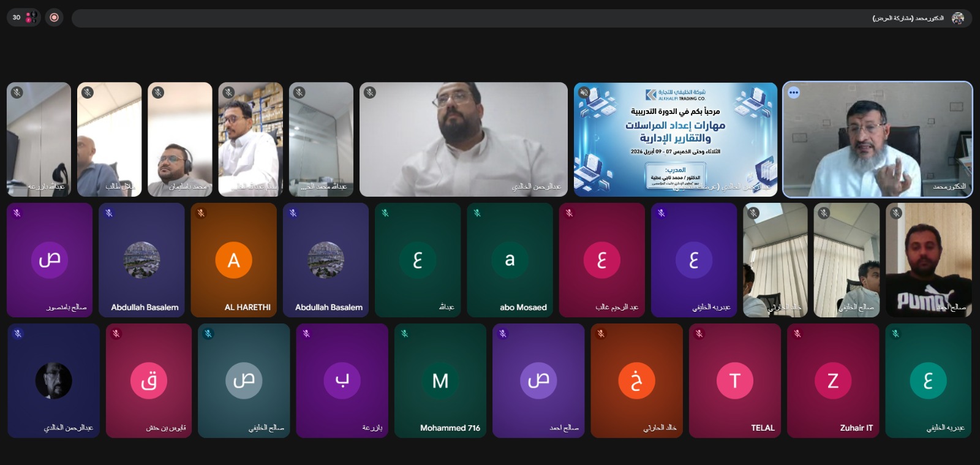The height and width of the screenshot is (465, 980).
Task: Click the muted mic icon on AL HARETHI tile
Action: [201, 213]
